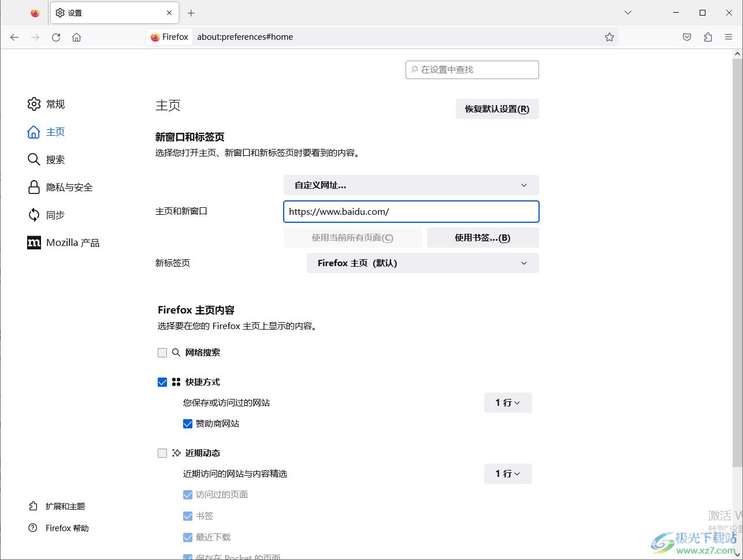
Task: Toggle the 书签 checkbox
Action: (188, 516)
